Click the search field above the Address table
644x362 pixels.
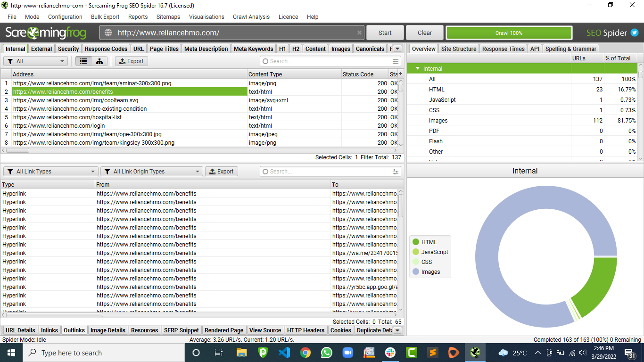(x=330, y=61)
